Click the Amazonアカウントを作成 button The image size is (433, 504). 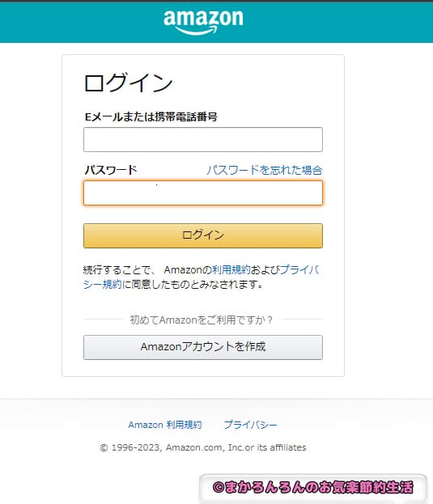coord(203,347)
